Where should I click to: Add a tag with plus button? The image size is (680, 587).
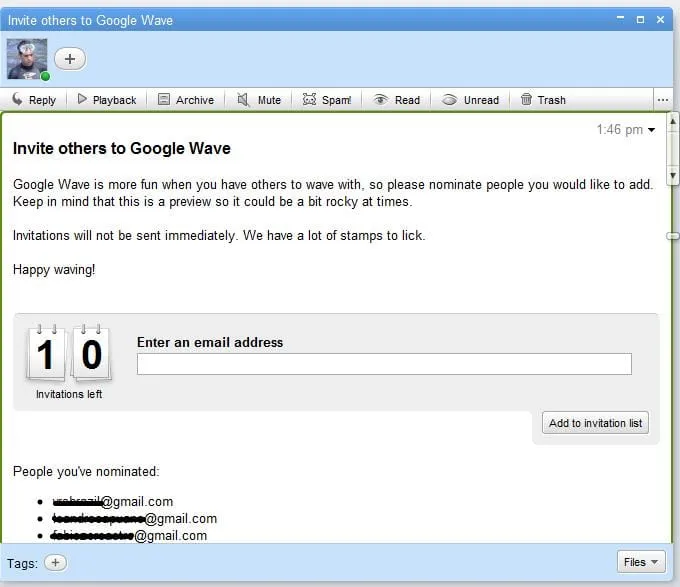pos(55,563)
